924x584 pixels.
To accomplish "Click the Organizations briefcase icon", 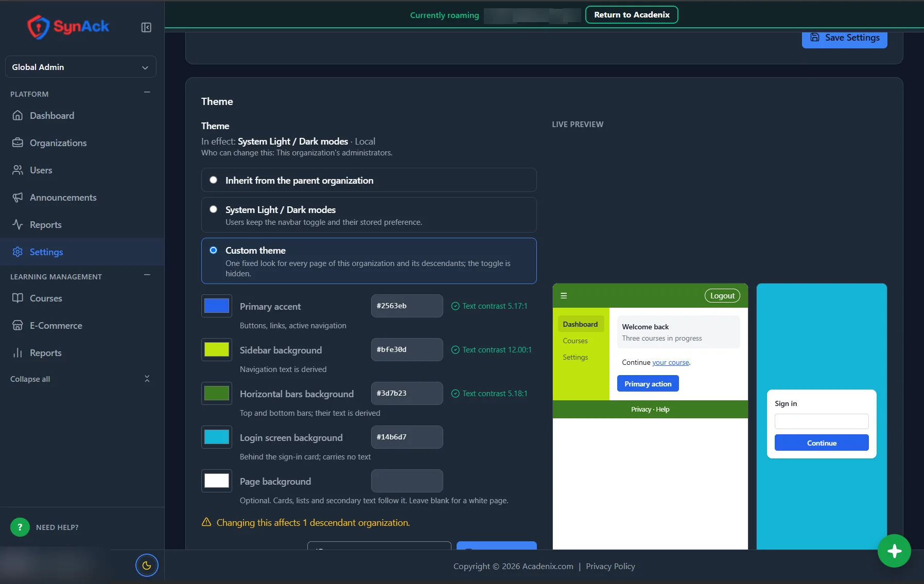I will (x=18, y=143).
